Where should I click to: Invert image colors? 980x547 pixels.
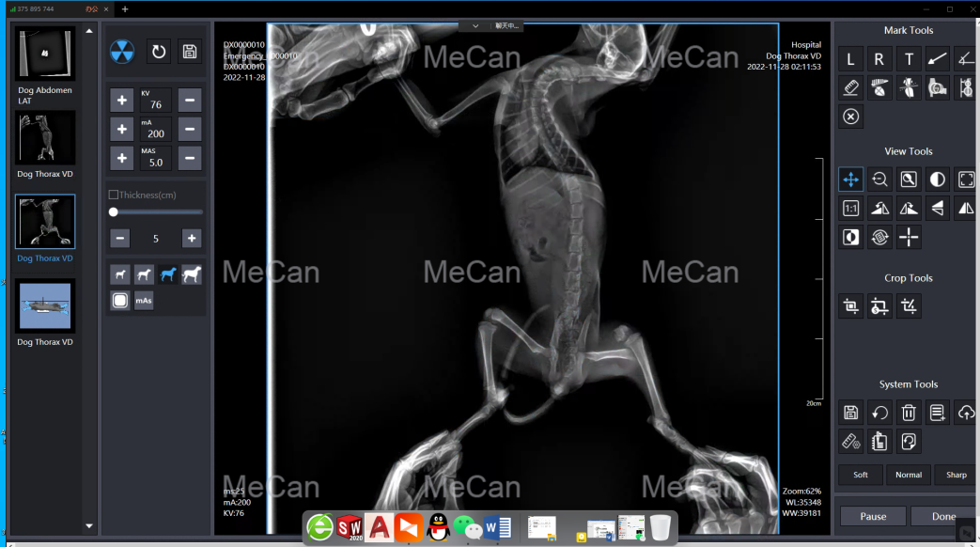(x=850, y=238)
